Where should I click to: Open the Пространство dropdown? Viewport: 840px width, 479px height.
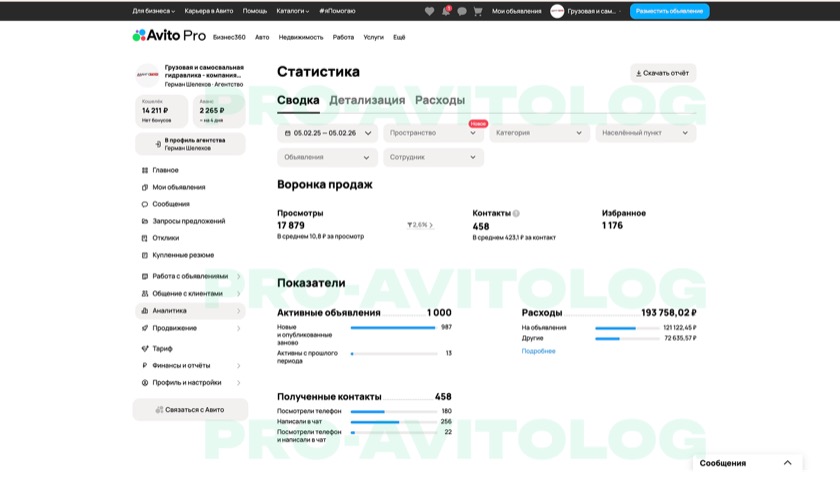433,133
